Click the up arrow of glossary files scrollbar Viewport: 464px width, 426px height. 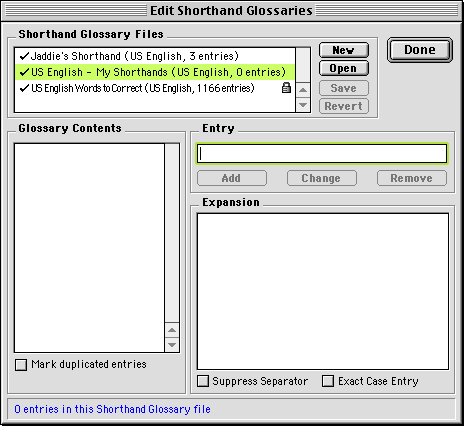point(303,90)
